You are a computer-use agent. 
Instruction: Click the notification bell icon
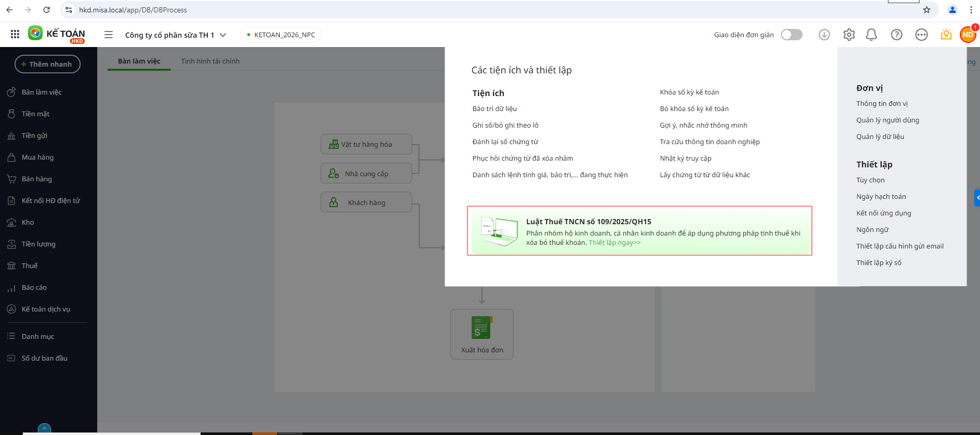[871, 35]
